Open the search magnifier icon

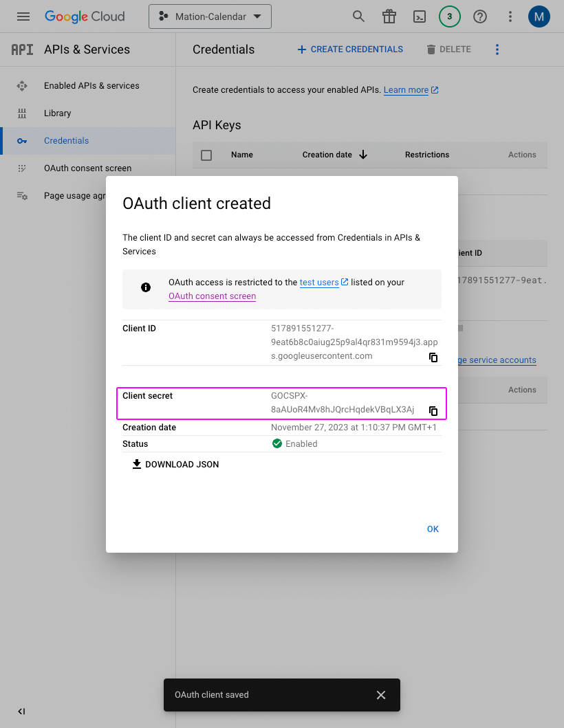(358, 16)
